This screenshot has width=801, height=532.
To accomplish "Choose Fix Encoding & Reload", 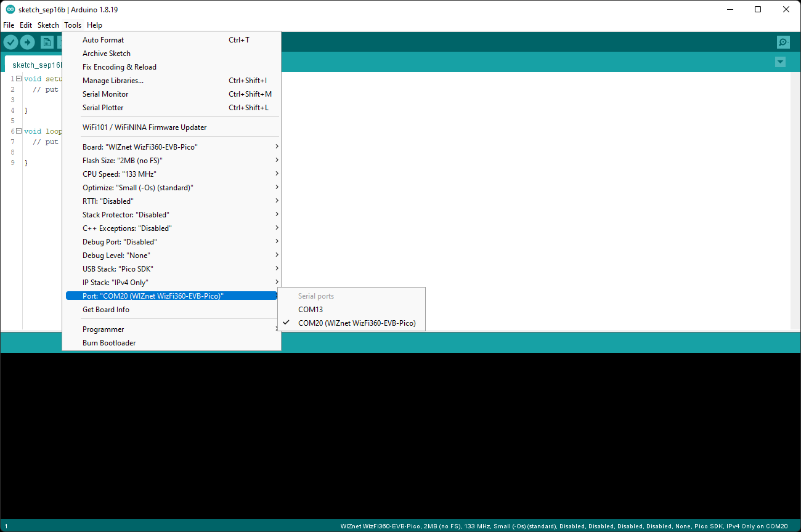I will [x=172, y=67].
